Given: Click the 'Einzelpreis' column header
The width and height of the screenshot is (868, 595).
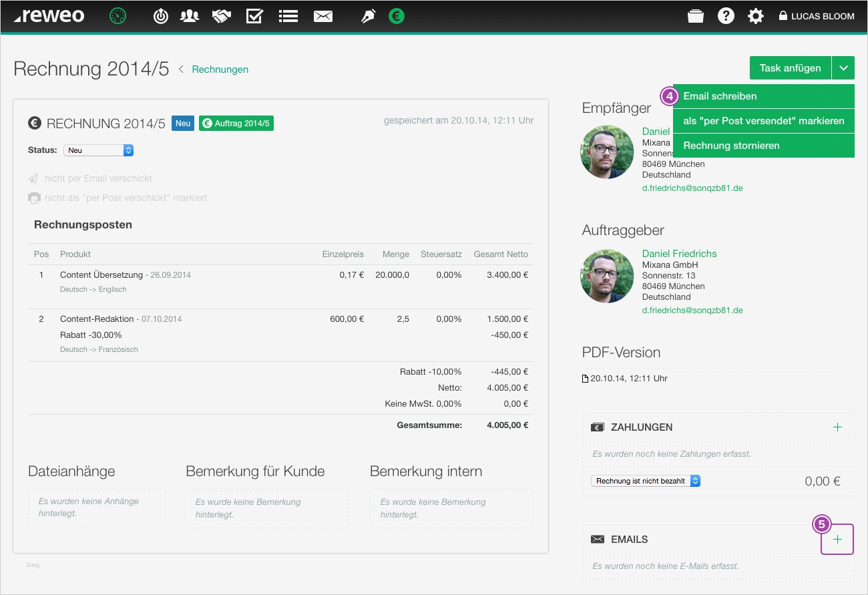Looking at the screenshot, I should [343, 254].
